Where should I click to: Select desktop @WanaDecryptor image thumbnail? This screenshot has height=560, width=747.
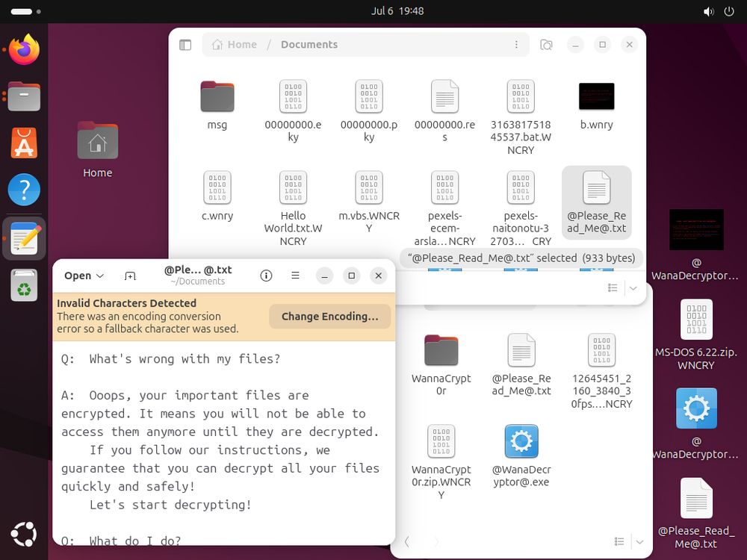[696, 245]
